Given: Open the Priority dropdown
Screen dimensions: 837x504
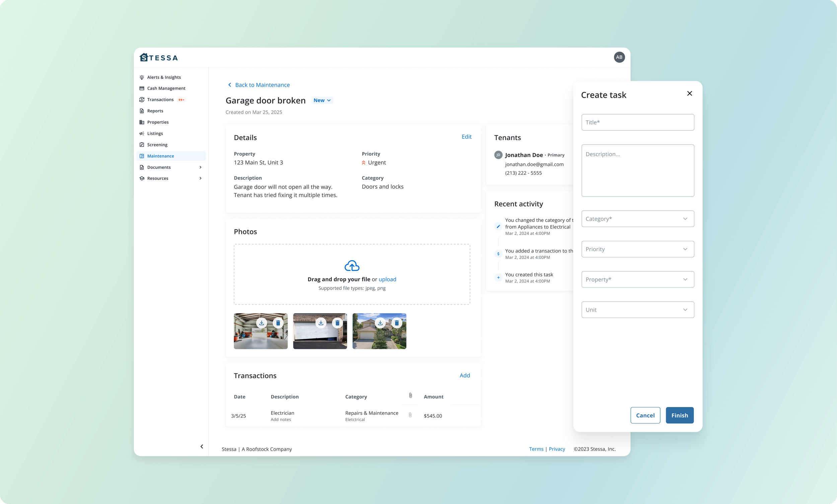Looking at the screenshot, I should click(637, 249).
